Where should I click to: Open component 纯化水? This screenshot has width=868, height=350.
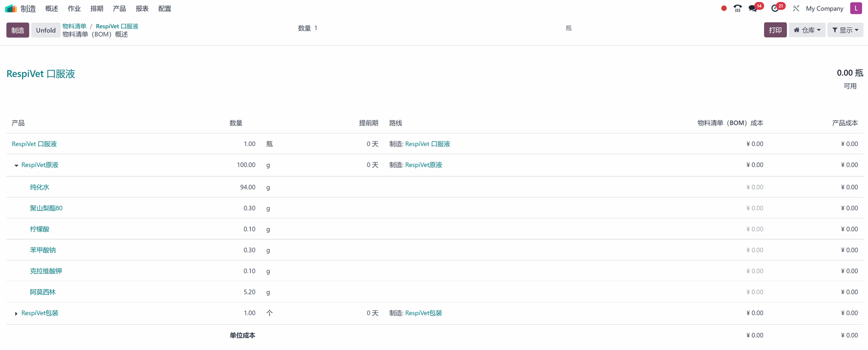pyautogui.click(x=39, y=187)
